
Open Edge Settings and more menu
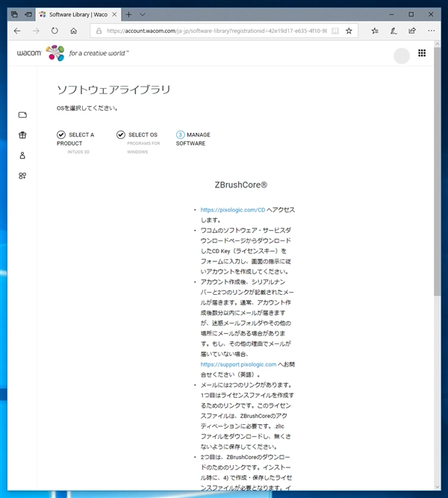(x=431, y=31)
